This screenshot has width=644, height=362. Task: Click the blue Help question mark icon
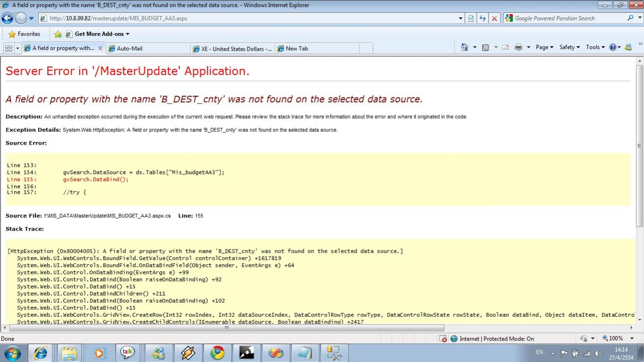[x=613, y=47]
